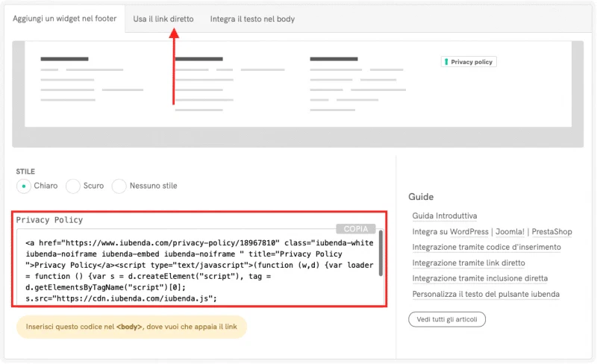This screenshot has width=597, height=364.
Task: Open the 'Usa il link diretto' tab
Action: (163, 19)
